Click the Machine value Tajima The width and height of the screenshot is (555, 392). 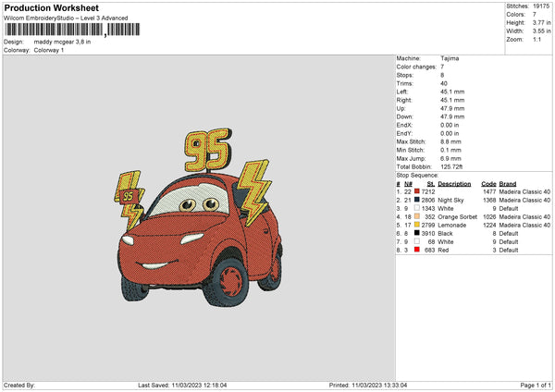point(450,58)
